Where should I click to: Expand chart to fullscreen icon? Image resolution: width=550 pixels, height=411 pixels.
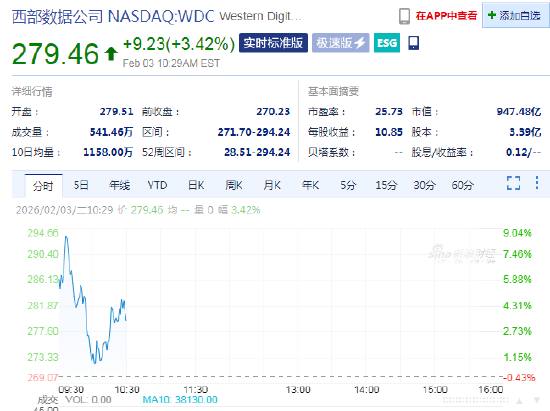[x=513, y=183]
